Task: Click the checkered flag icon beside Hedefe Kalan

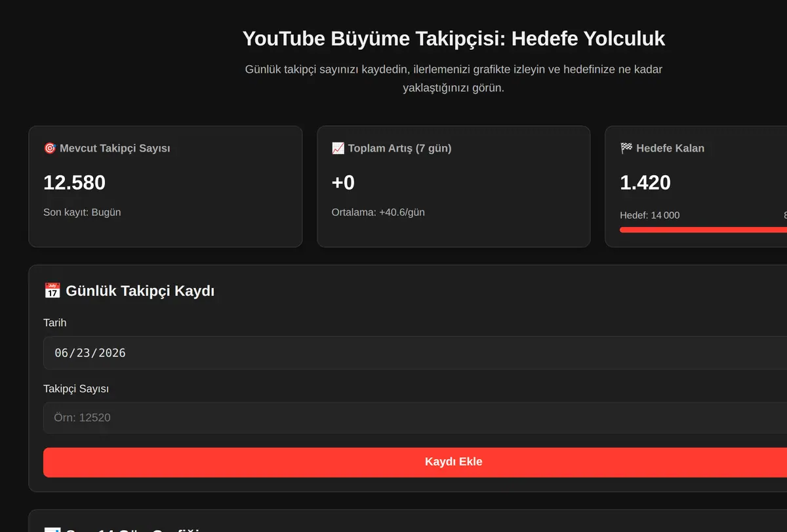Action: pos(626,148)
